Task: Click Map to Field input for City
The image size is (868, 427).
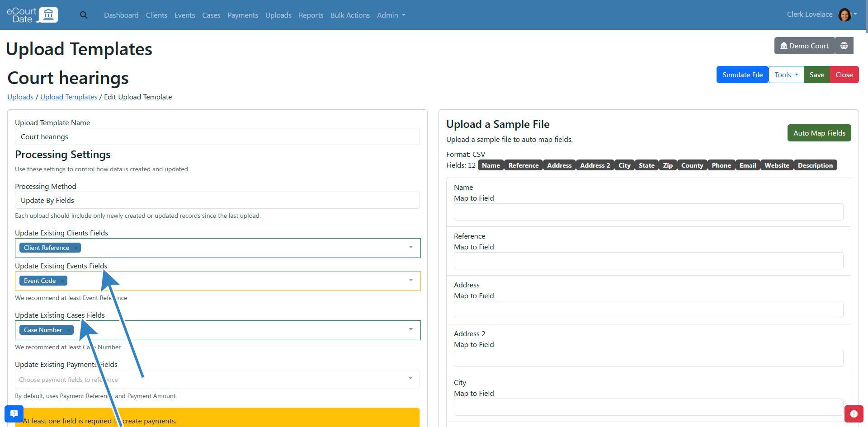Action: click(649, 407)
